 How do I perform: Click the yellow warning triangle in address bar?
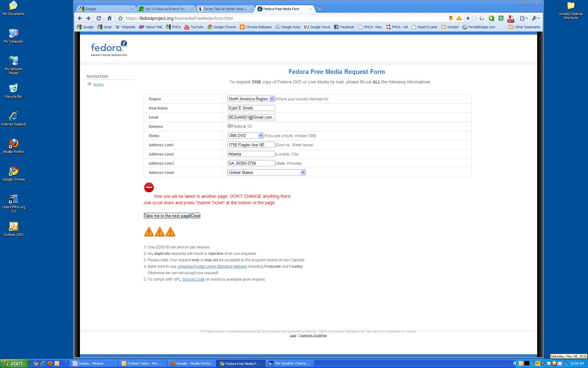pyautogui.click(x=459, y=18)
